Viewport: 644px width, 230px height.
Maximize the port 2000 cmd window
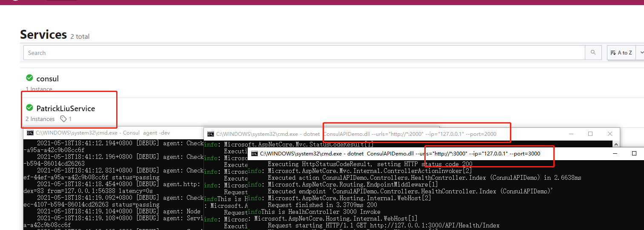pyautogui.click(x=590, y=134)
